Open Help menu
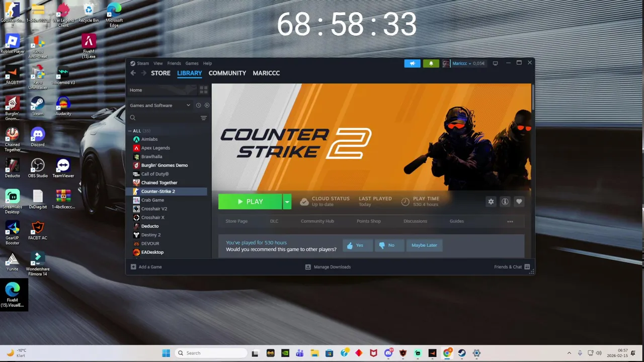Viewport: 644px width, 362px height. tap(207, 63)
